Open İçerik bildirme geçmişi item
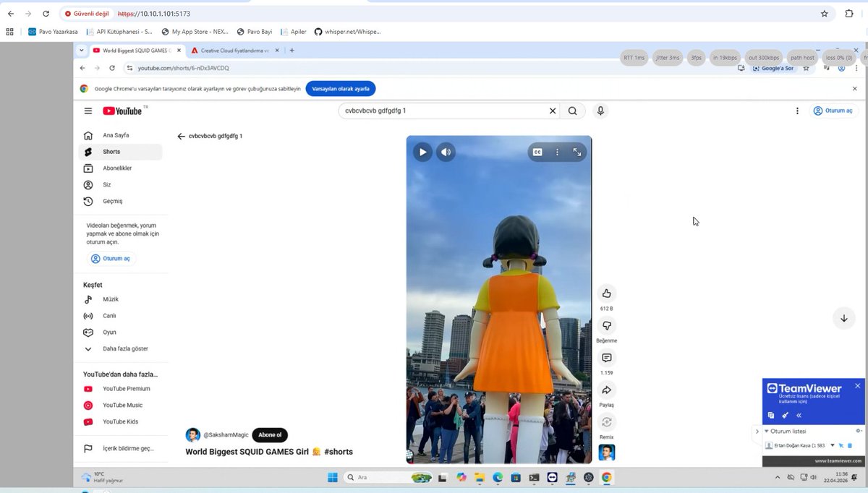The image size is (868, 493). [120, 448]
